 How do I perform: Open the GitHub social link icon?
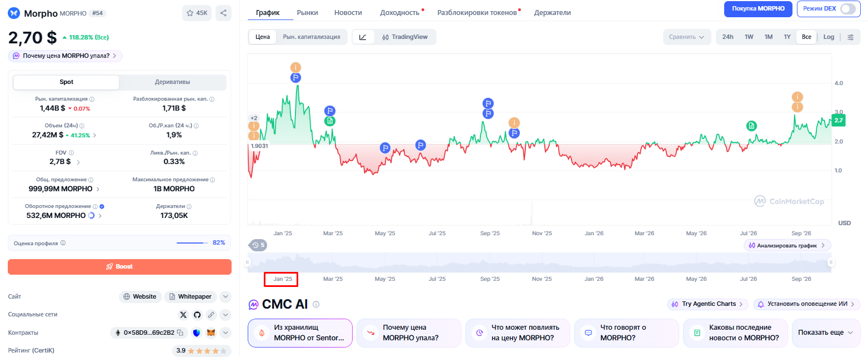coord(197,315)
